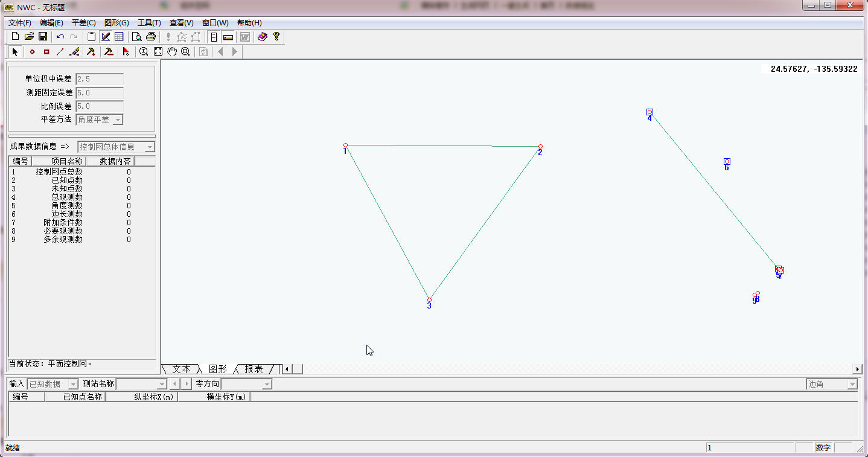Click the 纵坐标X(m) column header
868x457 pixels.
click(x=141, y=397)
